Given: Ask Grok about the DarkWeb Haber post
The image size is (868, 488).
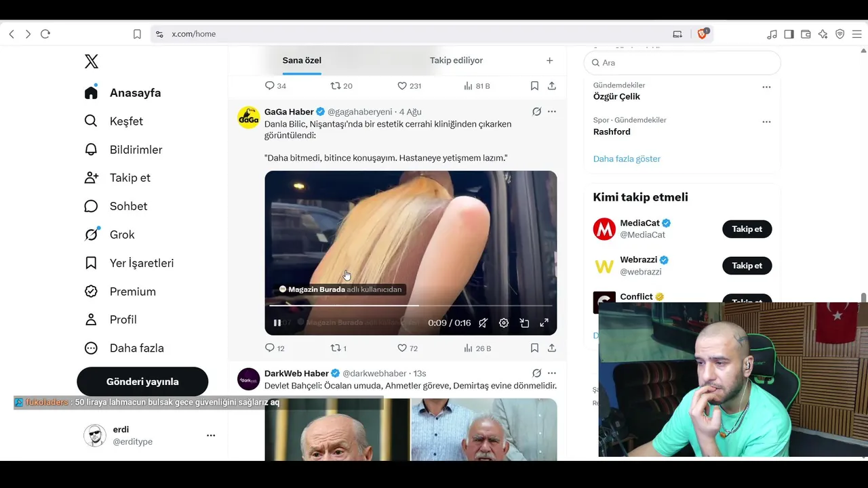Looking at the screenshot, I should point(536,373).
